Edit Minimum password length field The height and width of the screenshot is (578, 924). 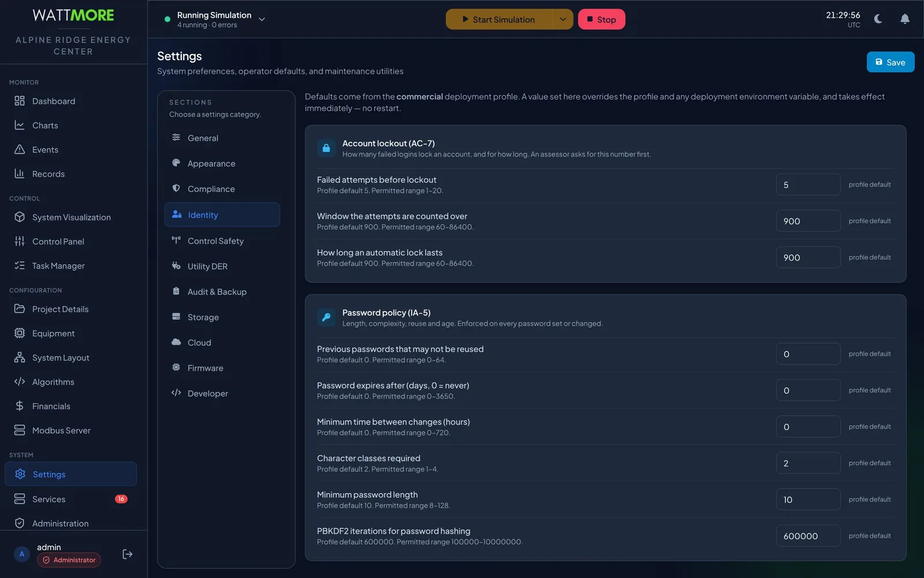808,500
